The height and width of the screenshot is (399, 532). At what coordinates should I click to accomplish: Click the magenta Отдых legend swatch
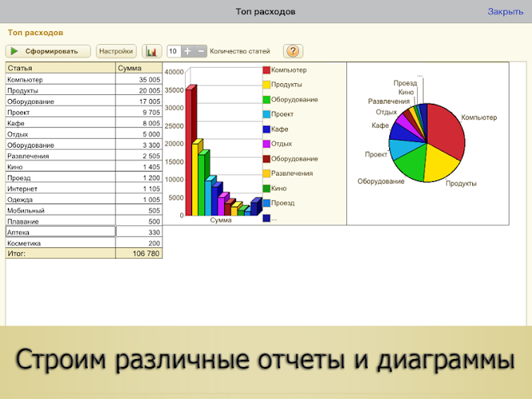point(266,144)
